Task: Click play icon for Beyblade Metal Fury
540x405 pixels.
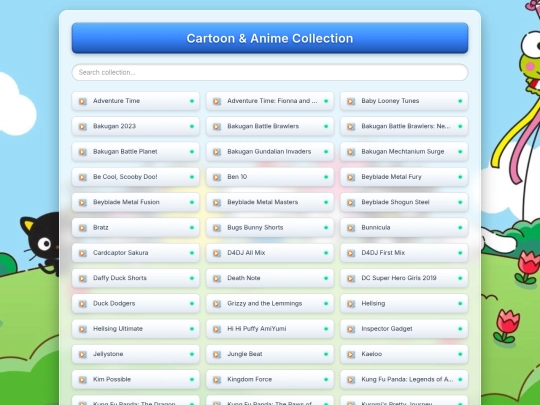Action: (351, 177)
